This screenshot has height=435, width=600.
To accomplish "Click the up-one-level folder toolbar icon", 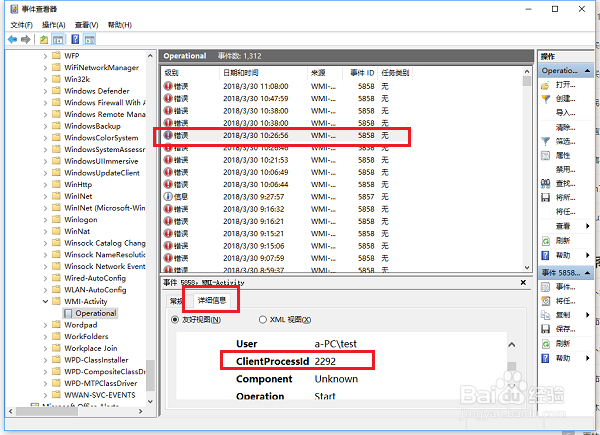I will (x=44, y=39).
